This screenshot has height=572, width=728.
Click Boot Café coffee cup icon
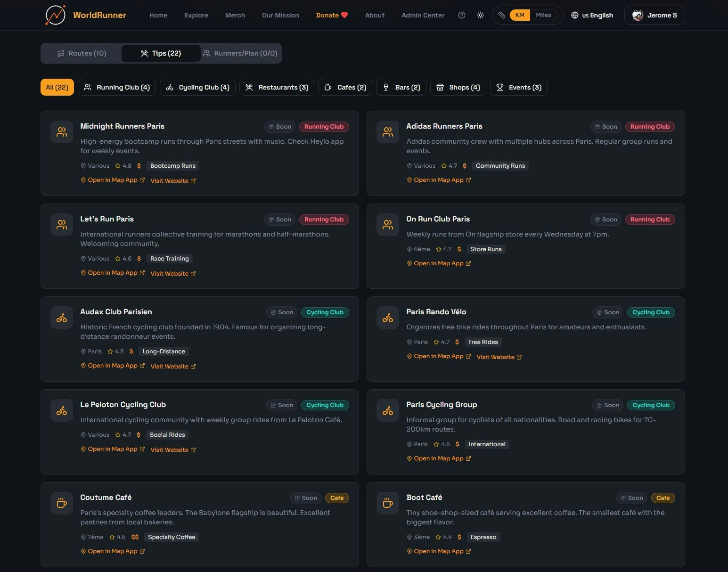click(388, 503)
